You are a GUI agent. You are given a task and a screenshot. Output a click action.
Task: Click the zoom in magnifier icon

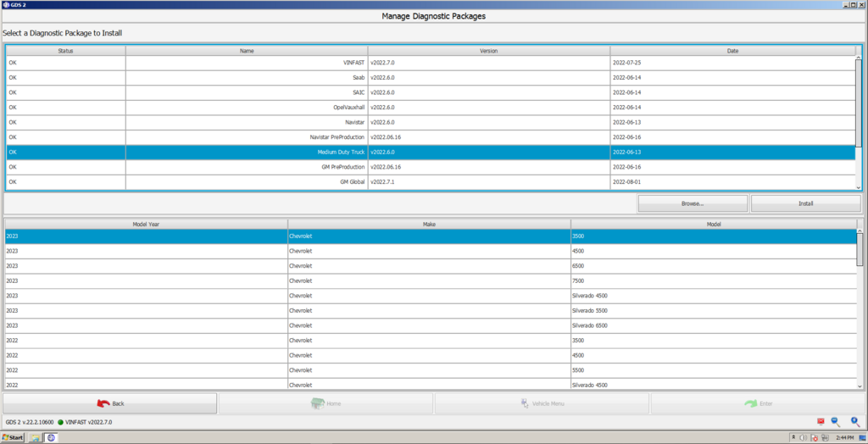coord(854,421)
